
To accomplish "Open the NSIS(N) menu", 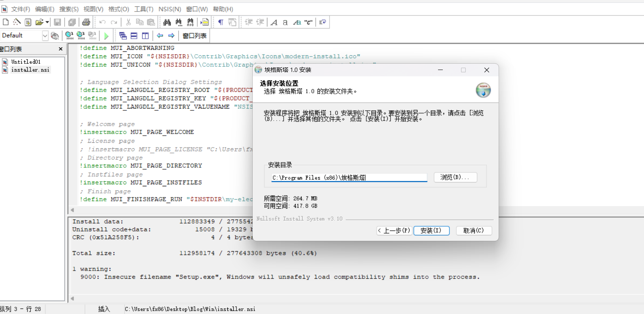I will click(170, 9).
